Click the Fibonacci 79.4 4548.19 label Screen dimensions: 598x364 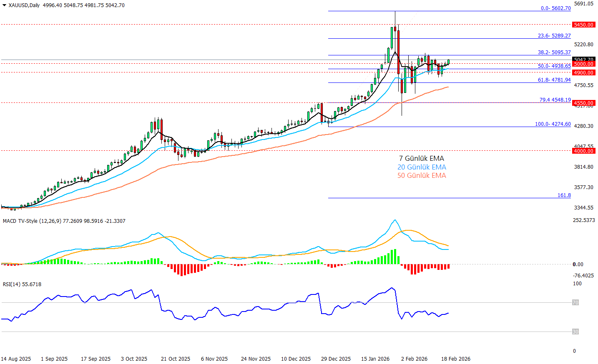pos(555,100)
